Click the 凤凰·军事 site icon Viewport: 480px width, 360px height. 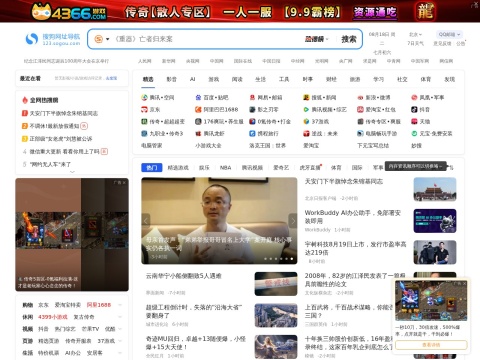pos(414,97)
